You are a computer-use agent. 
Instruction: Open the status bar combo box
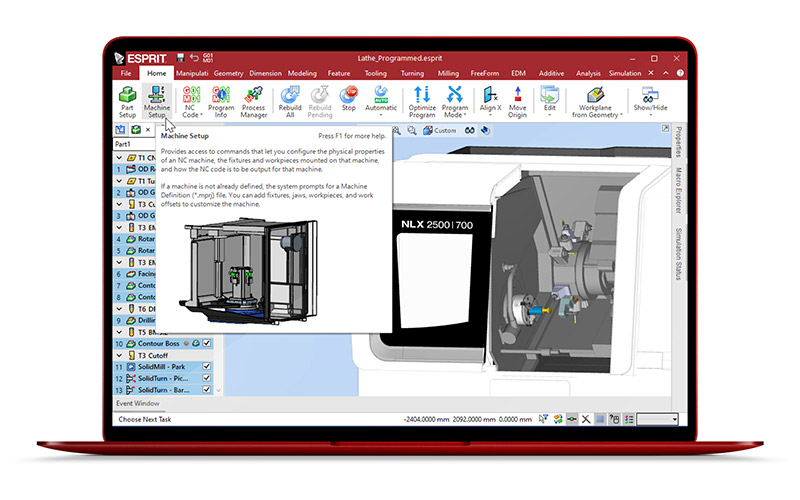pyautogui.click(x=658, y=419)
